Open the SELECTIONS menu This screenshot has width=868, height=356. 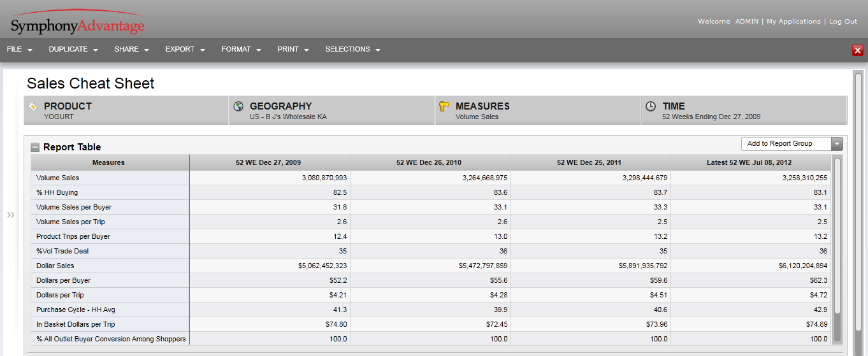pos(352,50)
